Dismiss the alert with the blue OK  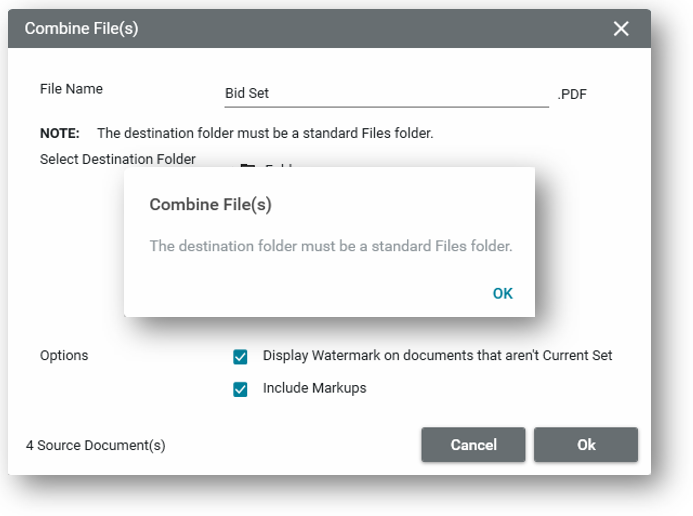(502, 293)
